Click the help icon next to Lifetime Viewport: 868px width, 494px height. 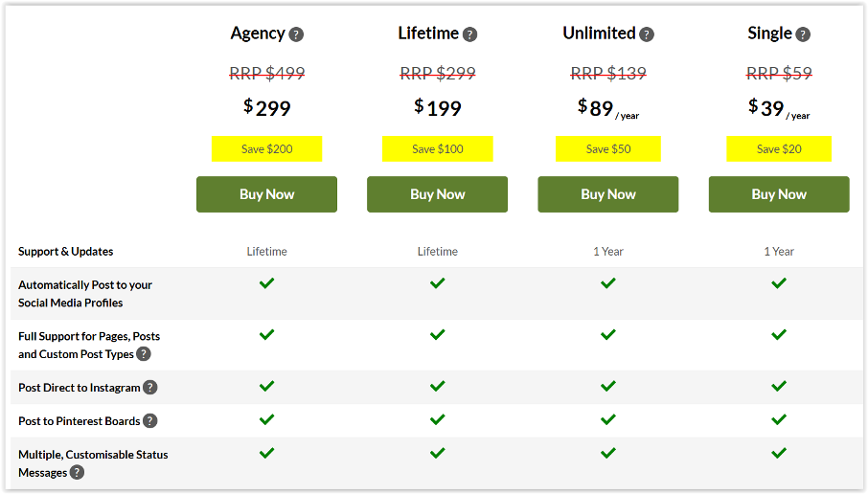(x=470, y=34)
